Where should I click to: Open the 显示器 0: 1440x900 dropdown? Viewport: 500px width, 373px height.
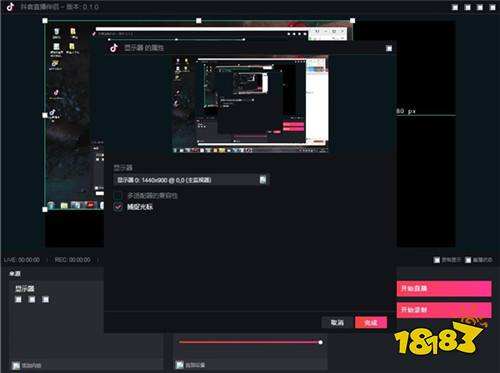(191, 180)
